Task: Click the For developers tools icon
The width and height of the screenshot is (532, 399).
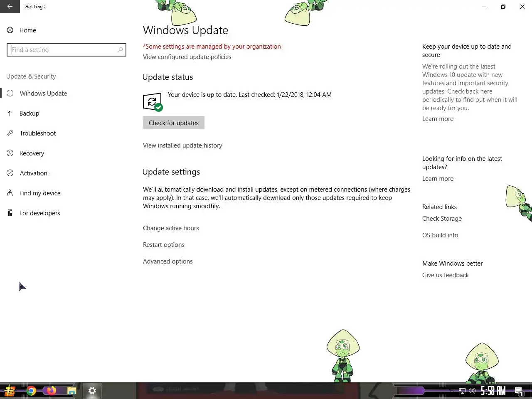Action: pyautogui.click(x=10, y=213)
